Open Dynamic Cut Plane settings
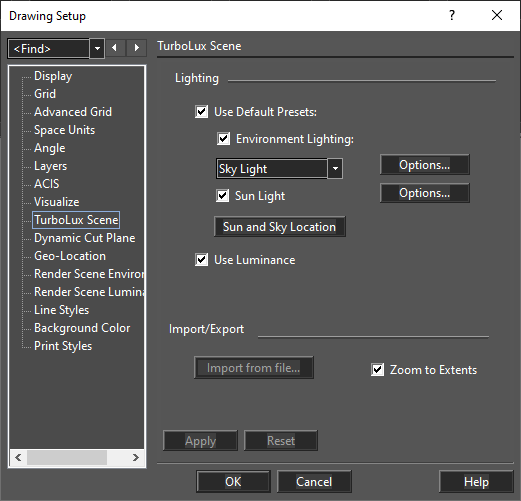521x501 pixels. click(85, 238)
